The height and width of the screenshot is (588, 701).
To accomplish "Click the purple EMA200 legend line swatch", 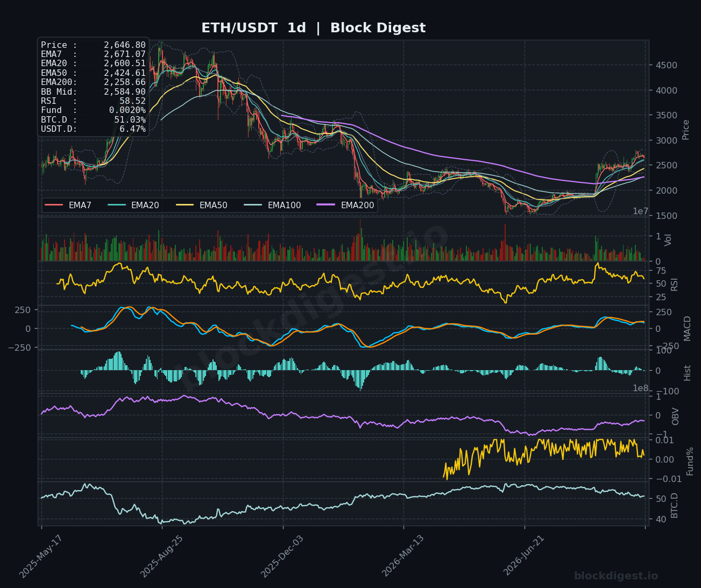I will click(327, 206).
